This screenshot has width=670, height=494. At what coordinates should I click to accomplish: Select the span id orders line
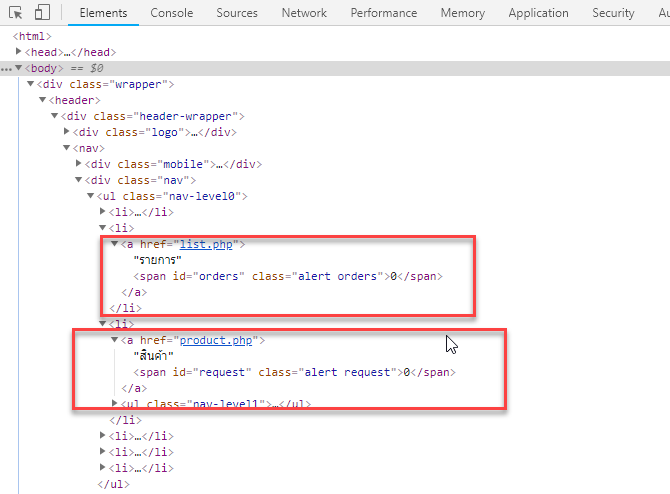pos(288,276)
